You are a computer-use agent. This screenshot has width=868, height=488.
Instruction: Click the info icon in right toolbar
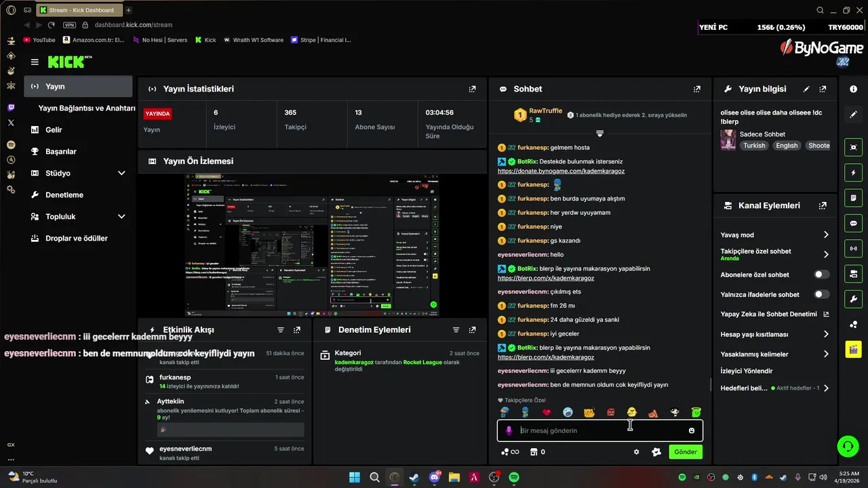point(853,89)
